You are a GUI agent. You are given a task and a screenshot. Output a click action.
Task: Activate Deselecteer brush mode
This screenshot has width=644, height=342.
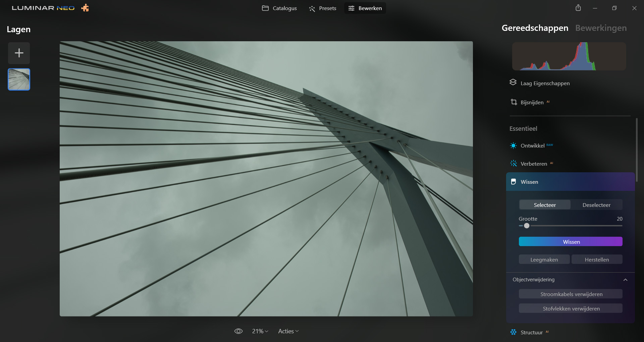click(596, 205)
